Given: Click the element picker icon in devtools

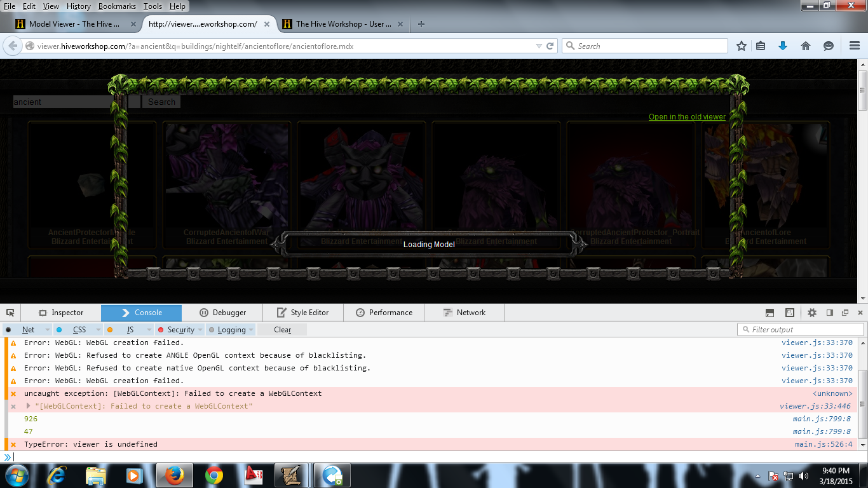Looking at the screenshot, I should coord(10,313).
